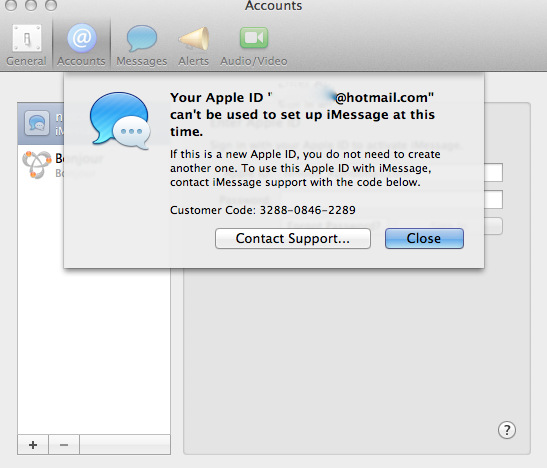Add an account with the plus button

click(33, 445)
